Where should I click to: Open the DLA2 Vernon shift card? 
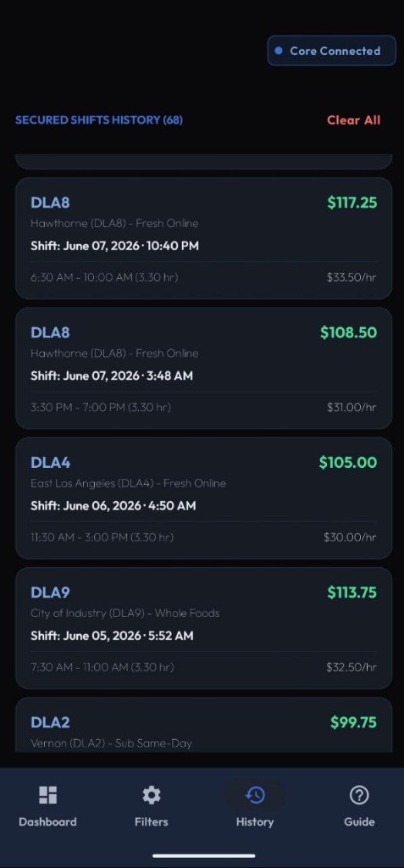click(x=203, y=725)
